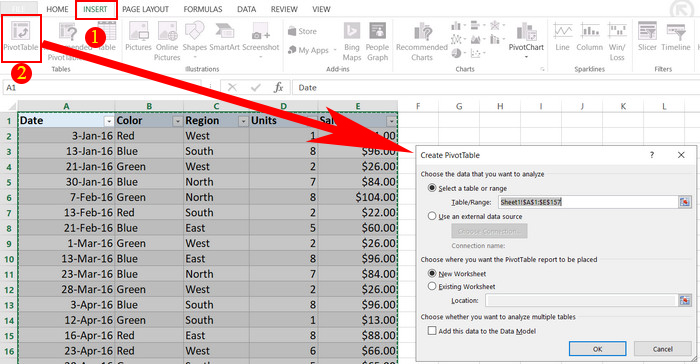Open the Charts group dialog launcher

pyautogui.click(x=542, y=69)
